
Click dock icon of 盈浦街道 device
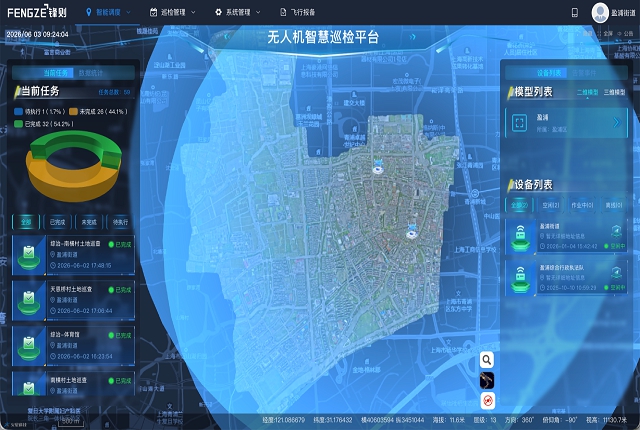520,236
